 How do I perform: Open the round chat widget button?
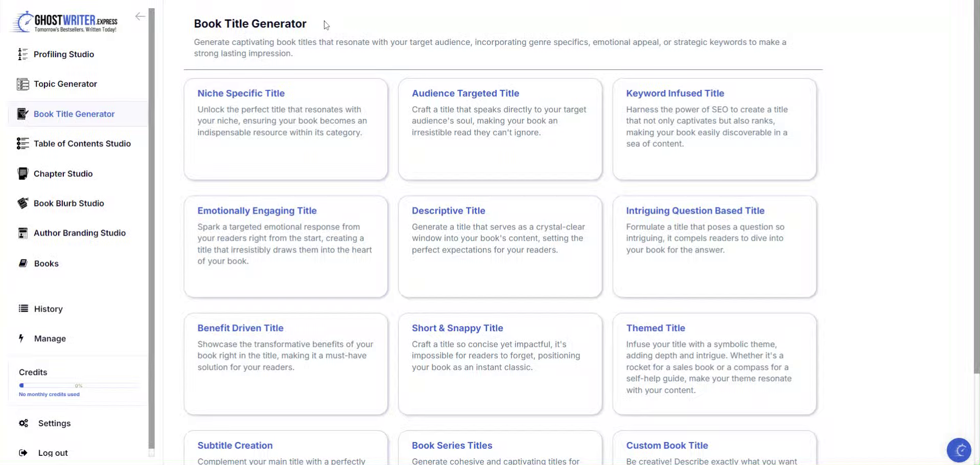959,450
